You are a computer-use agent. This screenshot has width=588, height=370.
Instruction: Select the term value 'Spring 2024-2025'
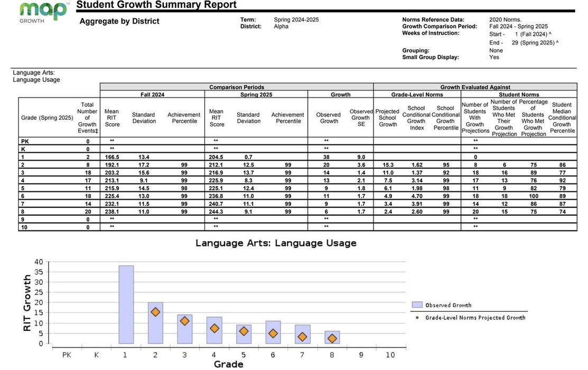click(296, 20)
